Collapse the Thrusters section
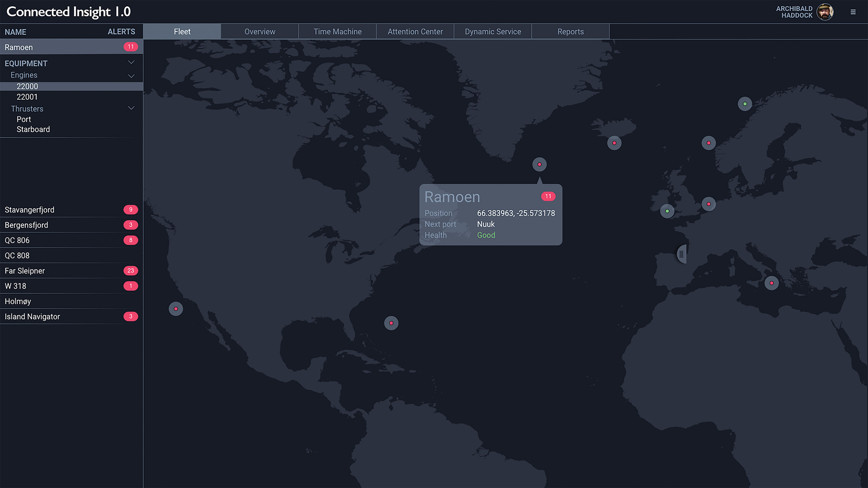The image size is (868, 488). [131, 108]
